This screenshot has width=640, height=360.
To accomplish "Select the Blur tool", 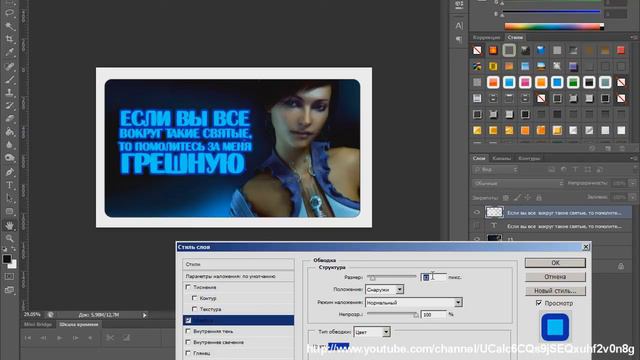I will tap(9, 145).
